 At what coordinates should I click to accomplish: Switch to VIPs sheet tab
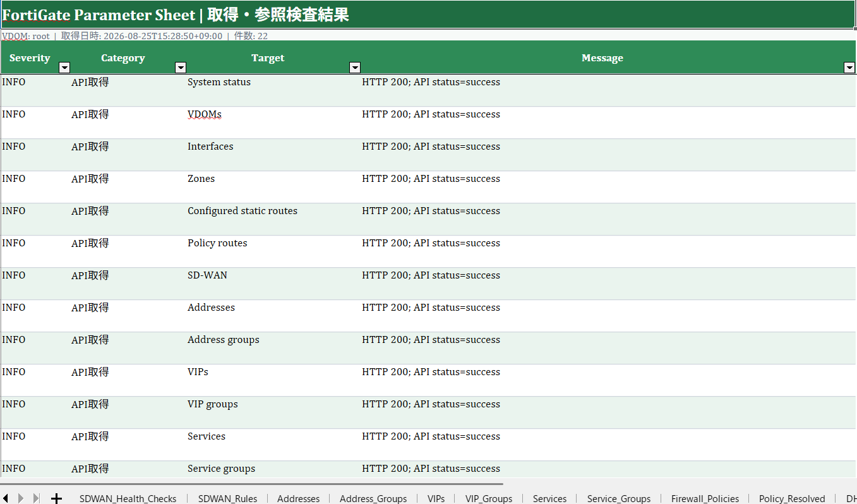click(436, 498)
